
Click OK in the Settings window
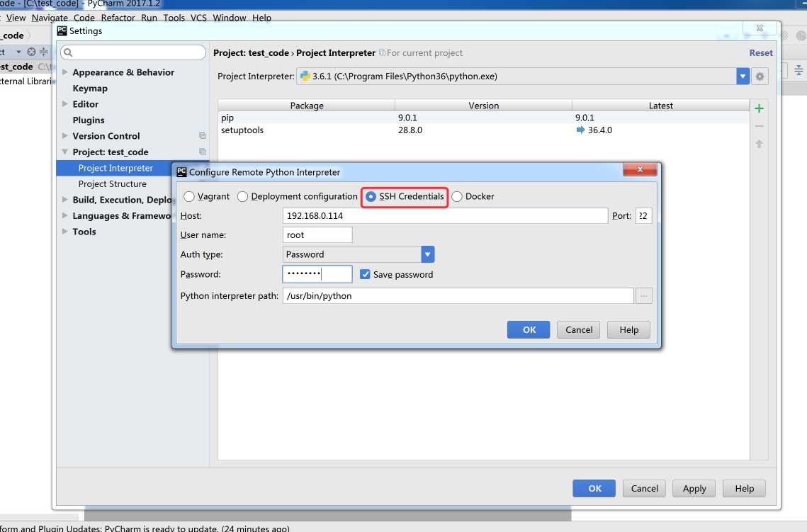tap(594, 488)
